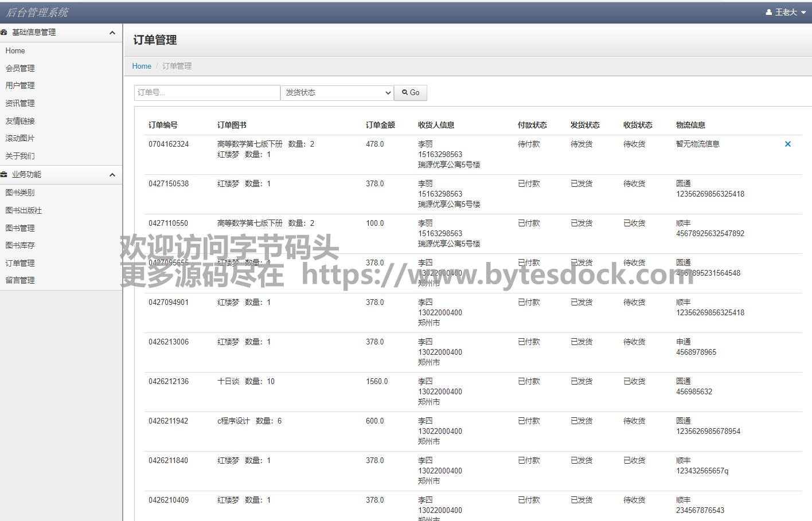Click the blue X delete icon on order 0704162324

pos(787,144)
